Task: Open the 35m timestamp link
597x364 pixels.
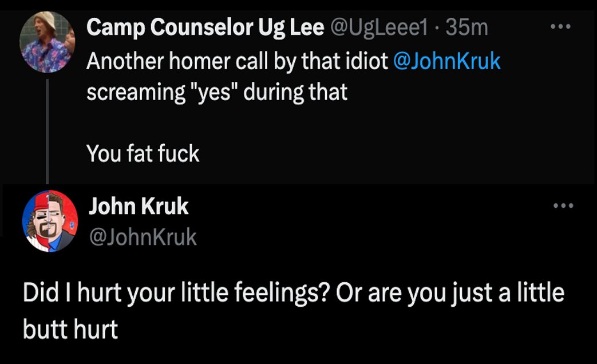Action: click(466, 28)
